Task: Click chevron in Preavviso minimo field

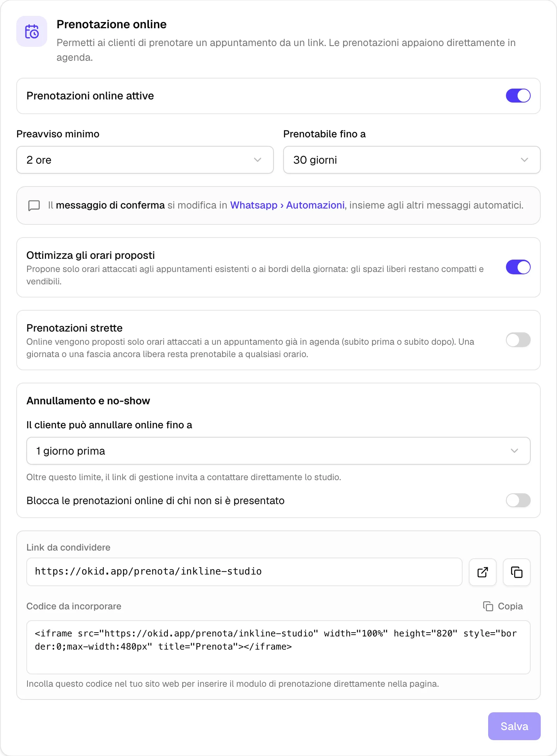Action: coord(258,160)
